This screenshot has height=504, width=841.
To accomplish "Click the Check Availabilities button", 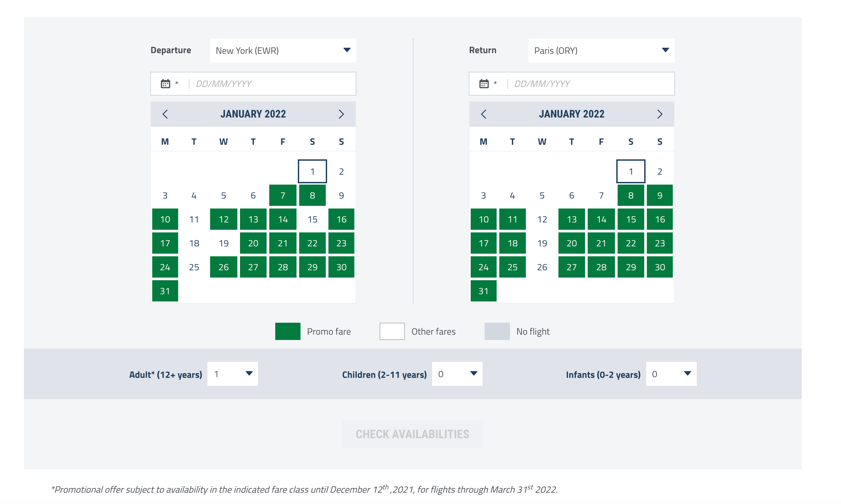I will click(412, 434).
